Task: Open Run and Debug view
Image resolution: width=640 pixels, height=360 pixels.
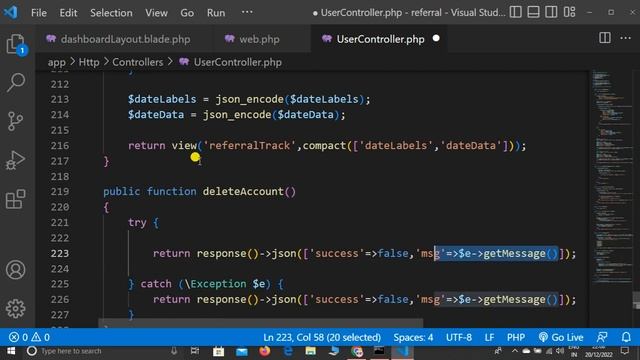Action: coord(16,160)
